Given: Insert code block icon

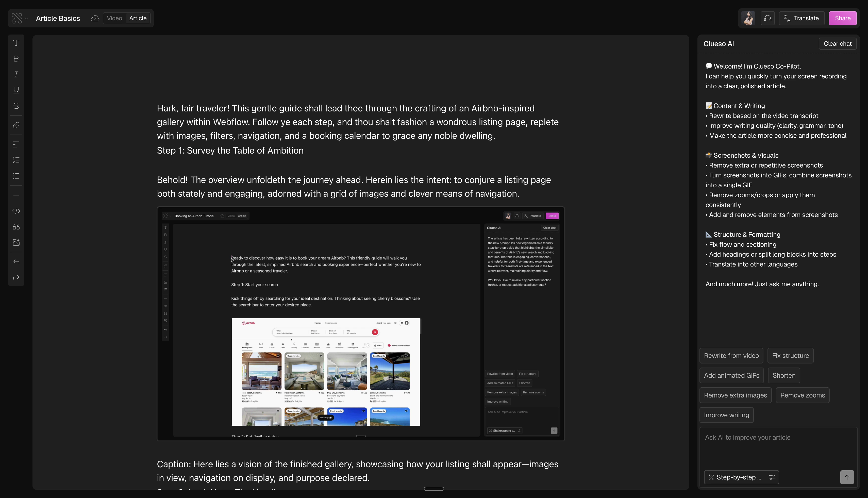Looking at the screenshot, I should point(16,211).
